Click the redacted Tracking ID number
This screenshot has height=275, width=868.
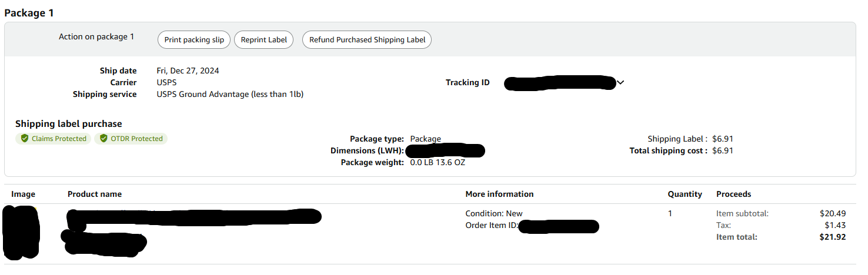(x=560, y=83)
